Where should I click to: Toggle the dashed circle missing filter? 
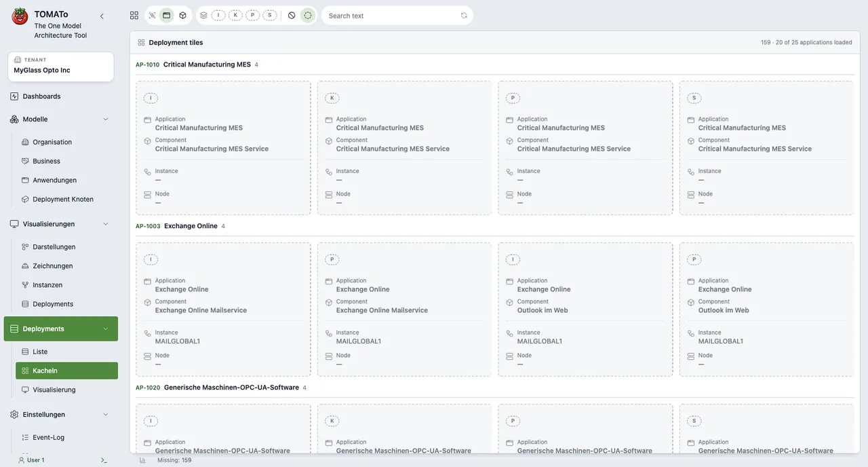(x=308, y=16)
